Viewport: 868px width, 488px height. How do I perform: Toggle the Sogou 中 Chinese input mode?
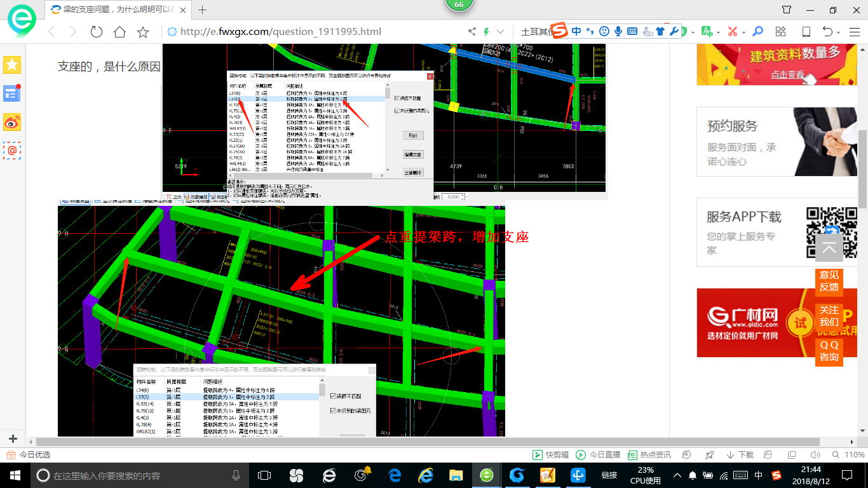pos(576,30)
